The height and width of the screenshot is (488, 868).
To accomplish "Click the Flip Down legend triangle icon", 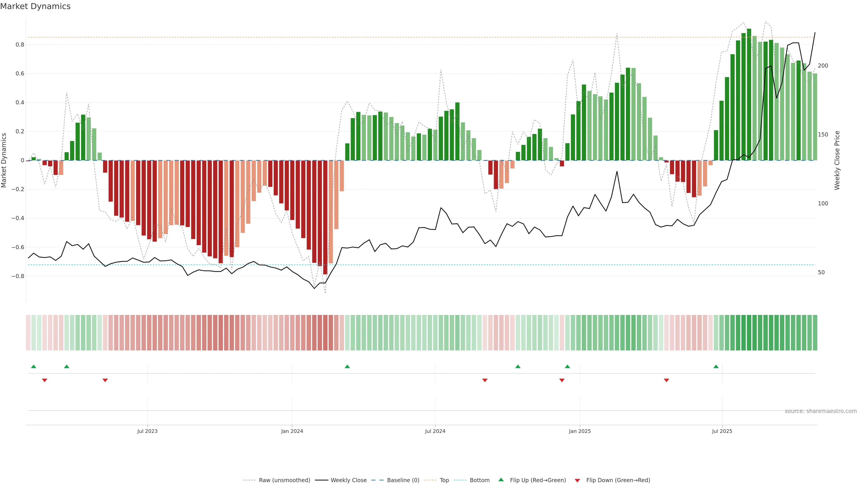I will point(577,481).
